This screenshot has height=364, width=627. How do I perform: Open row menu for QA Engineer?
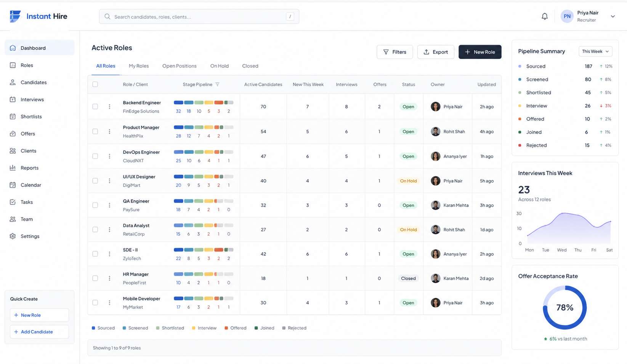(x=109, y=205)
